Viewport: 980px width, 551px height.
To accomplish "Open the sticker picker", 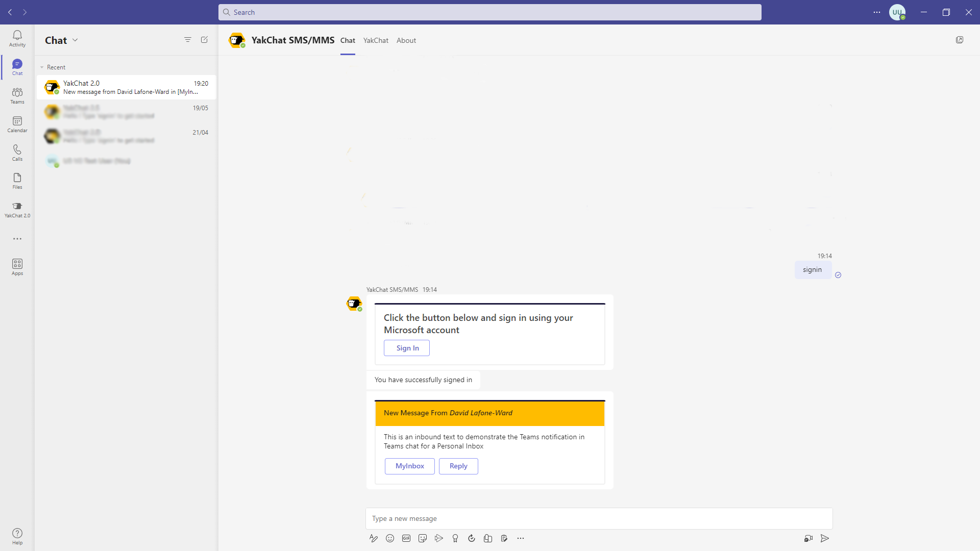I will coord(423,538).
